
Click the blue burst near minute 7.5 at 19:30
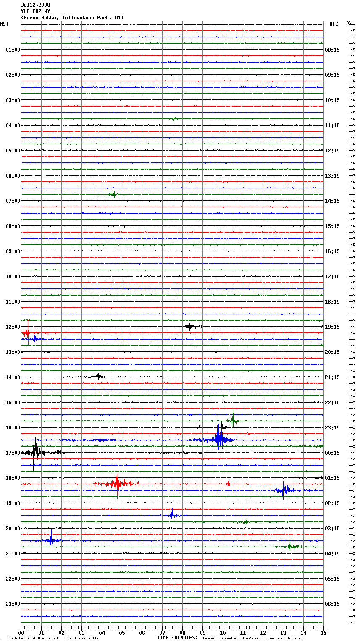click(x=172, y=515)
